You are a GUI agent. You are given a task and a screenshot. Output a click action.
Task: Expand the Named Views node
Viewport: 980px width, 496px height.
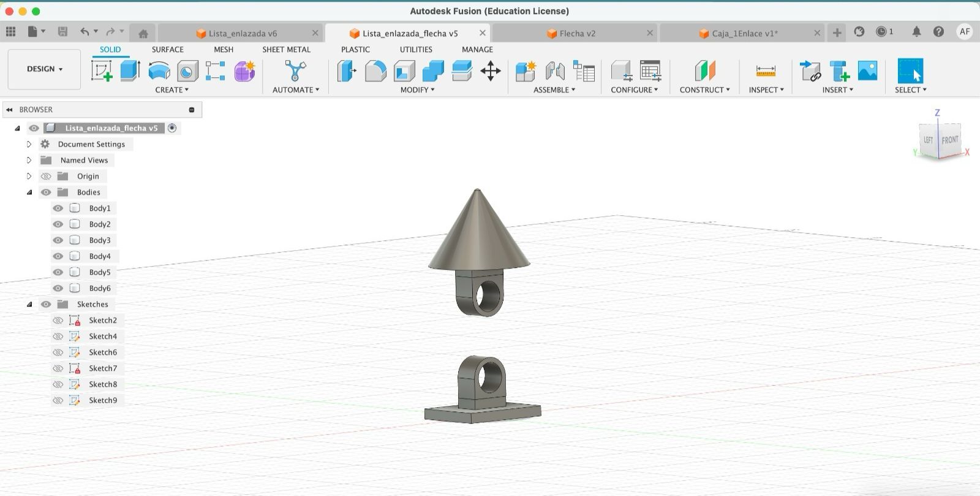click(29, 160)
